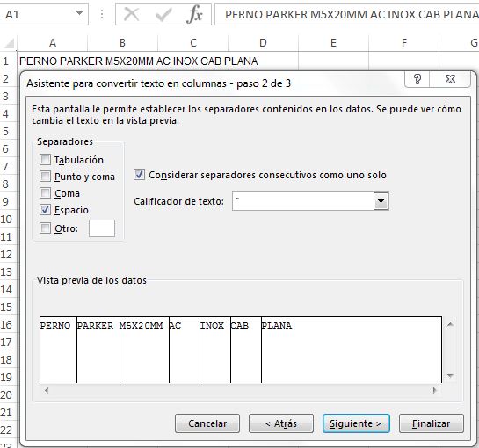The height and width of the screenshot is (448, 479).
Task: Toggle Considerar separadores consecutivos como uno solo
Action: 139,175
